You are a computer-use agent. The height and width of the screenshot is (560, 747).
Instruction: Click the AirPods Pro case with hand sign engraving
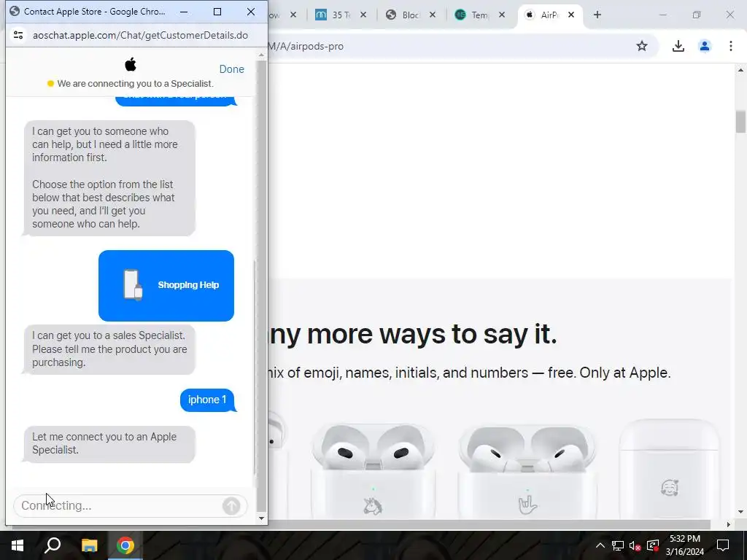[527, 472]
